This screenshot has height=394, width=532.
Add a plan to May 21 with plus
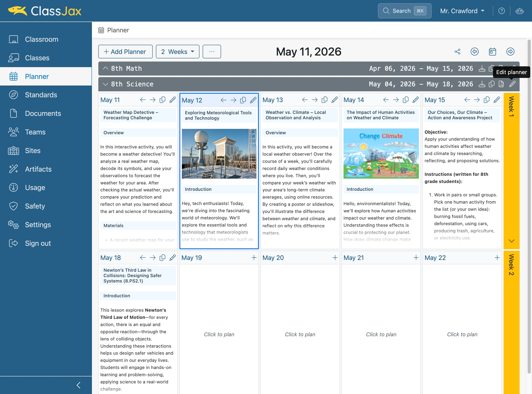click(x=416, y=258)
